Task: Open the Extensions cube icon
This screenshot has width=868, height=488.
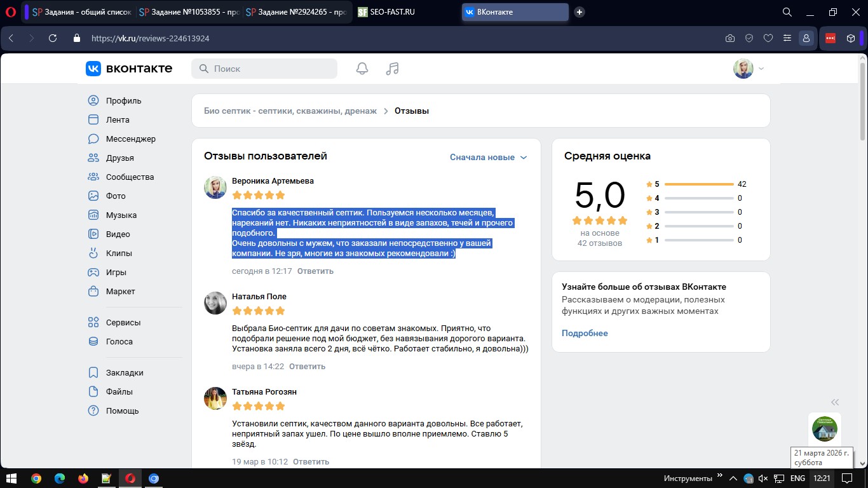Action: (851, 38)
